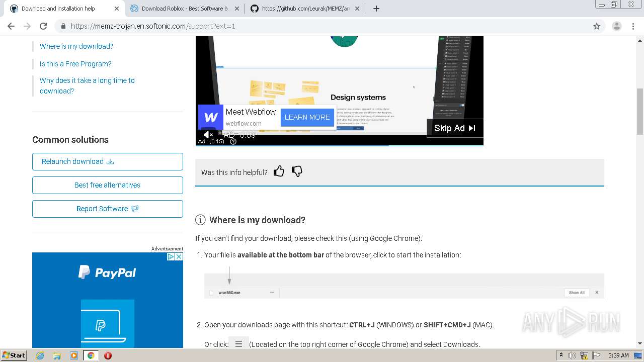The height and width of the screenshot is (362, 644).
Task: Click the Report Software button
Action: [108, 209]
